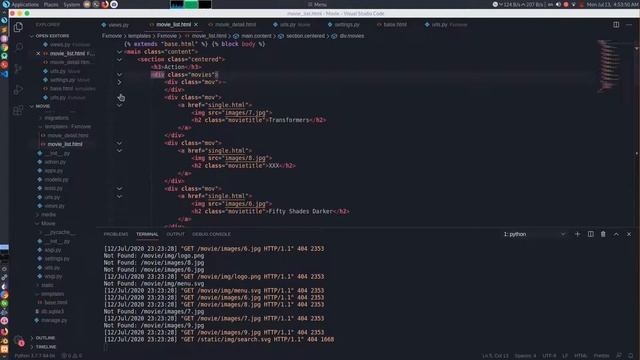This screenshot has width=640, height=360.
Task: Select base.html in Open Editors list
Action: [68, 89]
